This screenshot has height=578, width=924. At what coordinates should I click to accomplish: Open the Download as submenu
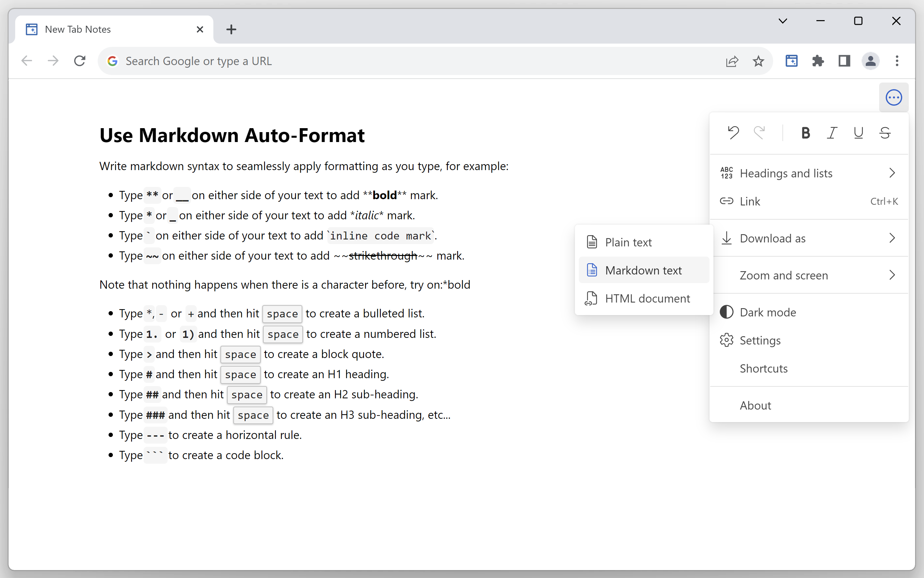(x=809, y=238)
